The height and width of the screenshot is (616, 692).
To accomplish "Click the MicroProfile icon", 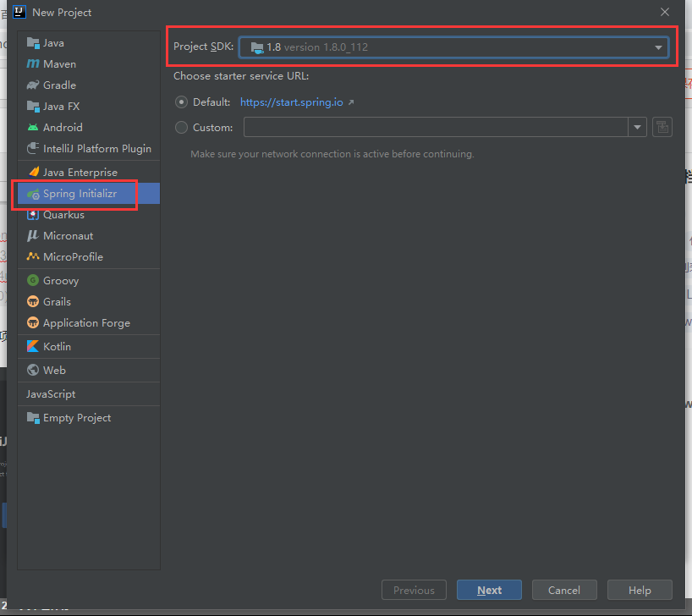I will [x=33, y=256].
